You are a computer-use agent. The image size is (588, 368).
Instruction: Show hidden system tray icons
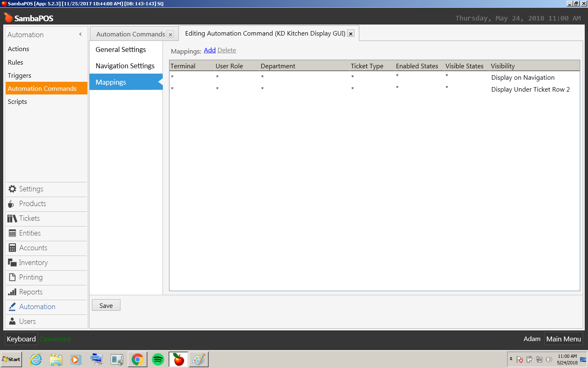pos(511,359)
